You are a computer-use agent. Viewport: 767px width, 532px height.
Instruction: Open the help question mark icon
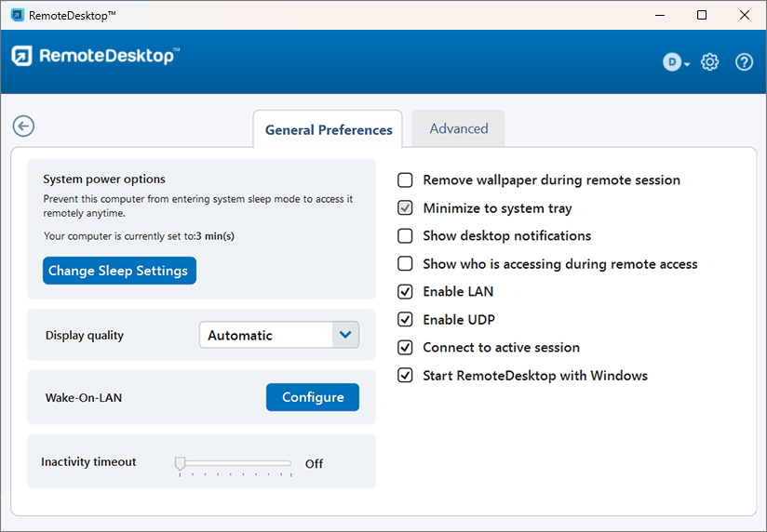744,62
